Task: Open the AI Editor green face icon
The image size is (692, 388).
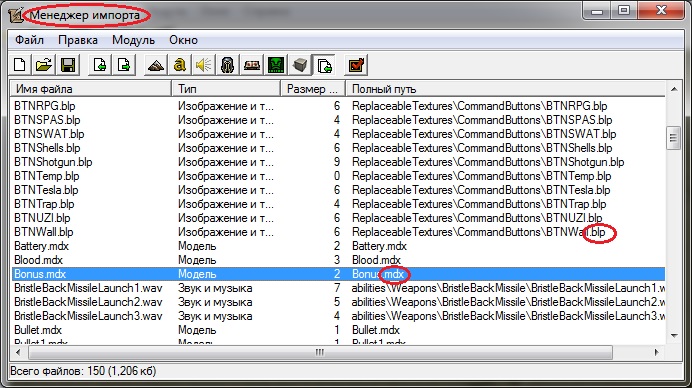Action: 276,65
